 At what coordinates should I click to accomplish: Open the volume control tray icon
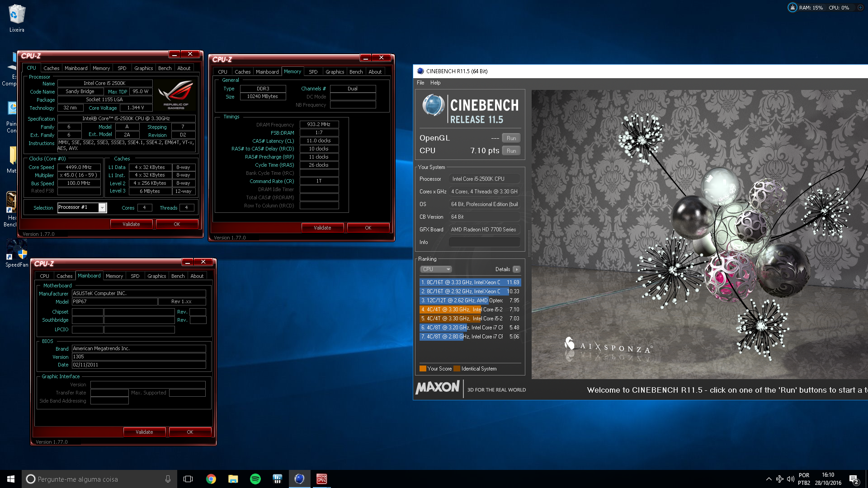(x=791, y=479)
